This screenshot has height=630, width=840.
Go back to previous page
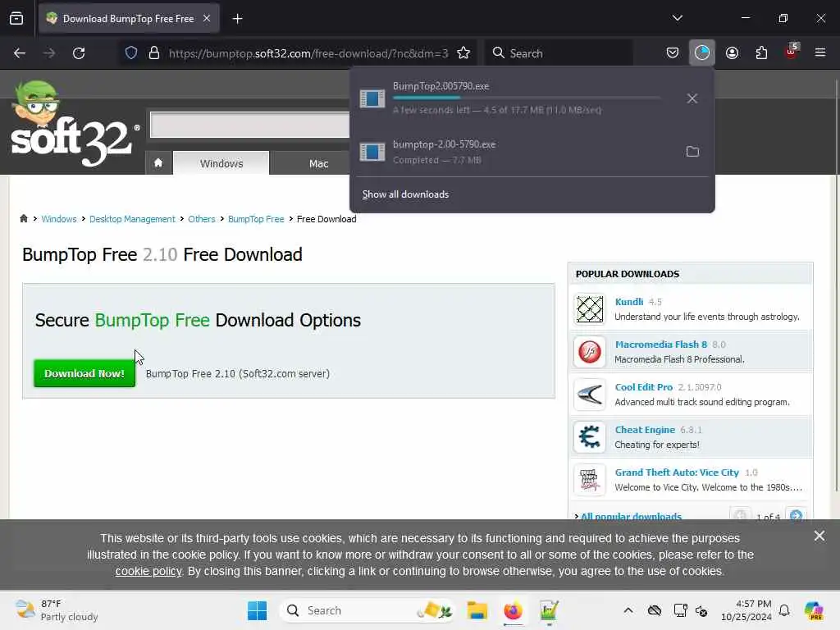(x=20, y=53)
